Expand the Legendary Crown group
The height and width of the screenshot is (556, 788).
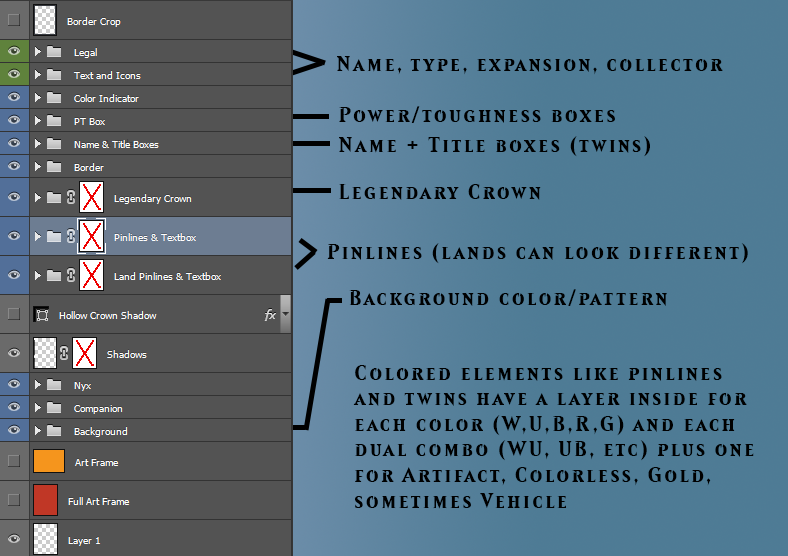tap(38, 198)
